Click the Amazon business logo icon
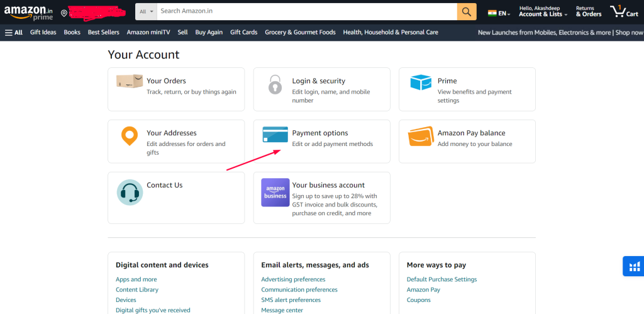Viewport: 644px width, 314px height. [275, 193]
